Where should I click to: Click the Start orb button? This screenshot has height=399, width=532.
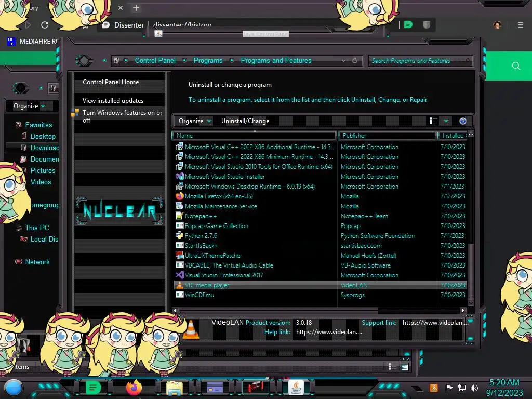pyautogui.click(x=13, y=388)
